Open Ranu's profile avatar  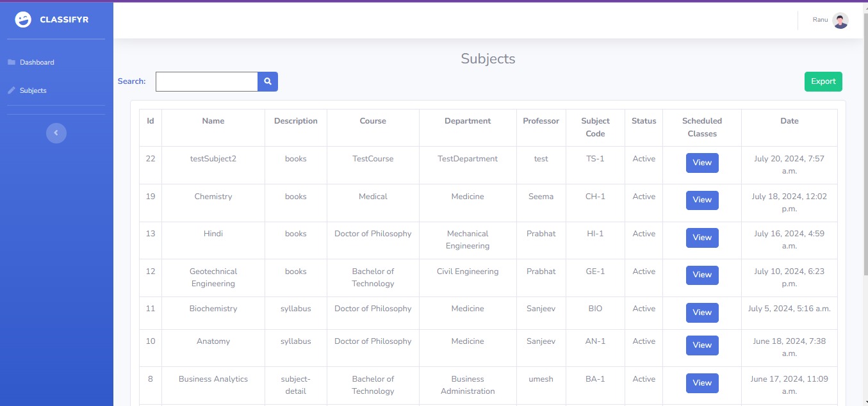tap(840, 20)
